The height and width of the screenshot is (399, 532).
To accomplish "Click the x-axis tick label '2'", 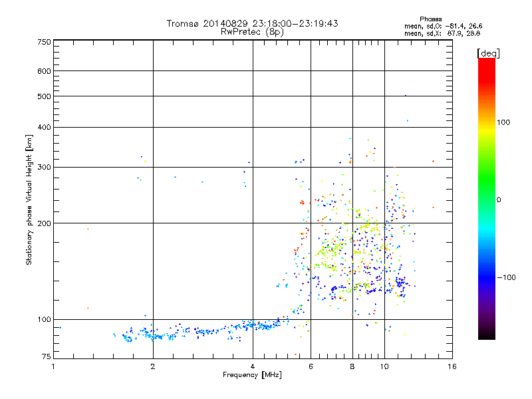I will pos(153,366).
